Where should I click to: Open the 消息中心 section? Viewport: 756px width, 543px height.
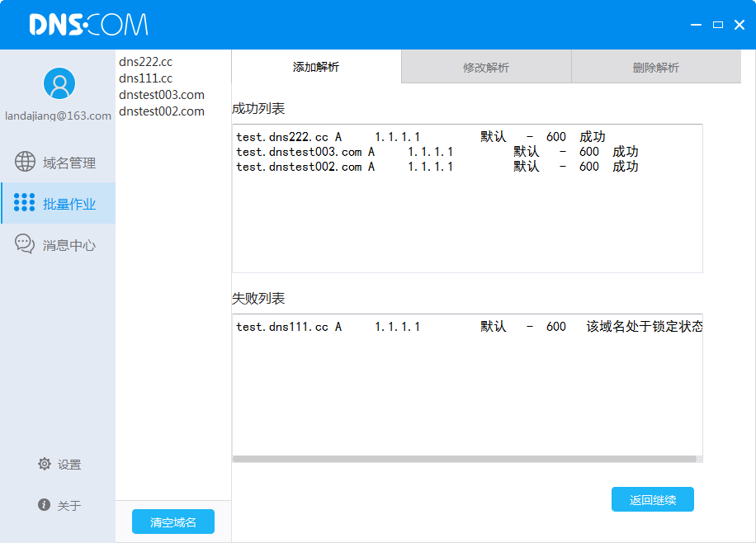point(58,245)
